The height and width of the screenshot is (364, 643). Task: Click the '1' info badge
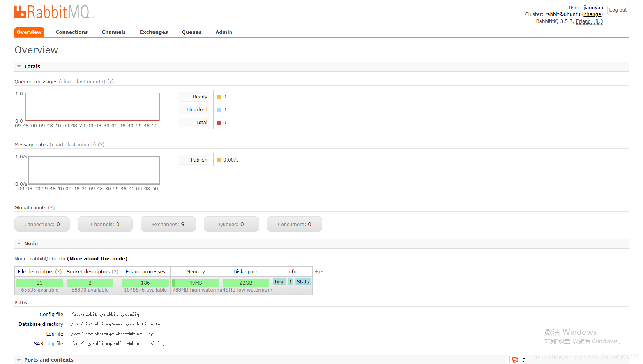coord(290,282)
